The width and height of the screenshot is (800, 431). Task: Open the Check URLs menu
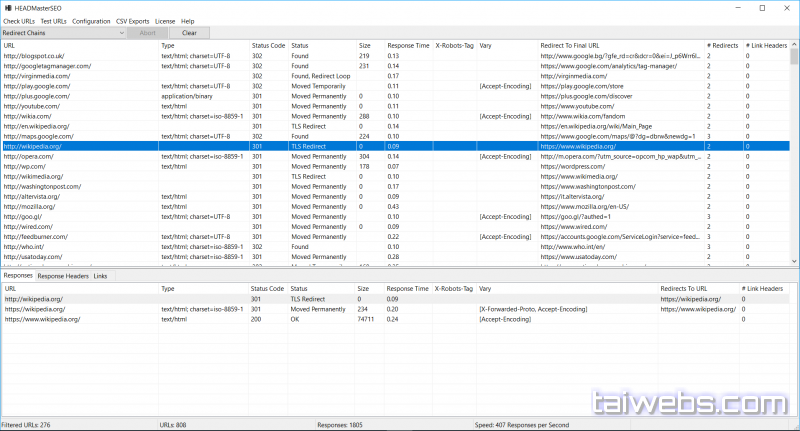21,21
